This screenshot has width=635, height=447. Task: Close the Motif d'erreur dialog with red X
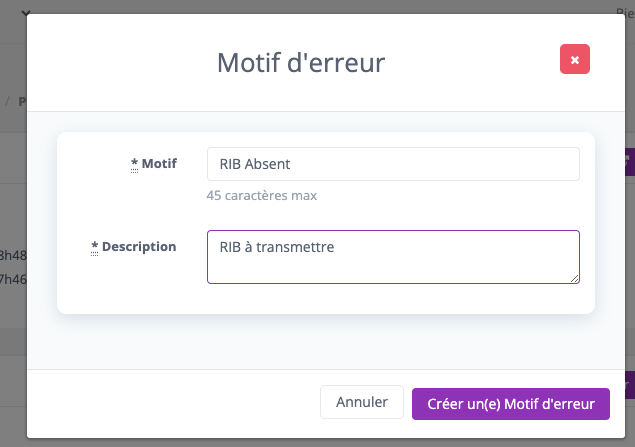point(575,59)
